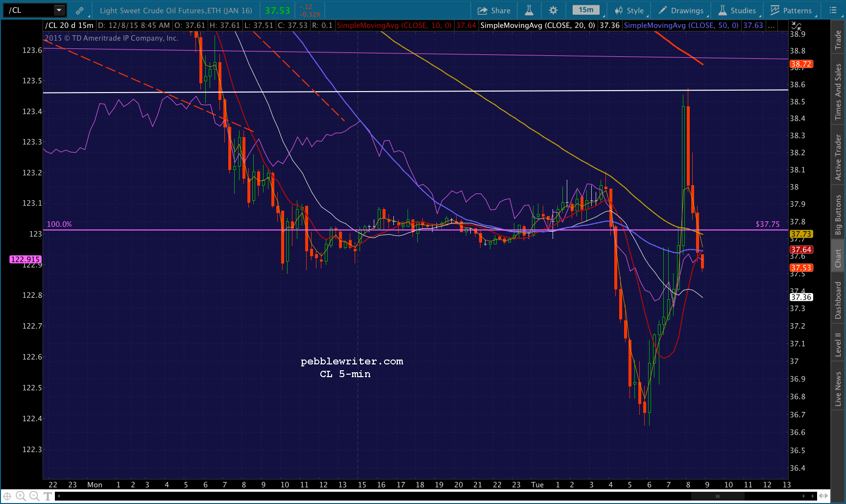Image resolution: width=846 pixels, height=504 pixels.
Task: Click the chart expansion arrows icon bottom right
Action: coord(824,496)
